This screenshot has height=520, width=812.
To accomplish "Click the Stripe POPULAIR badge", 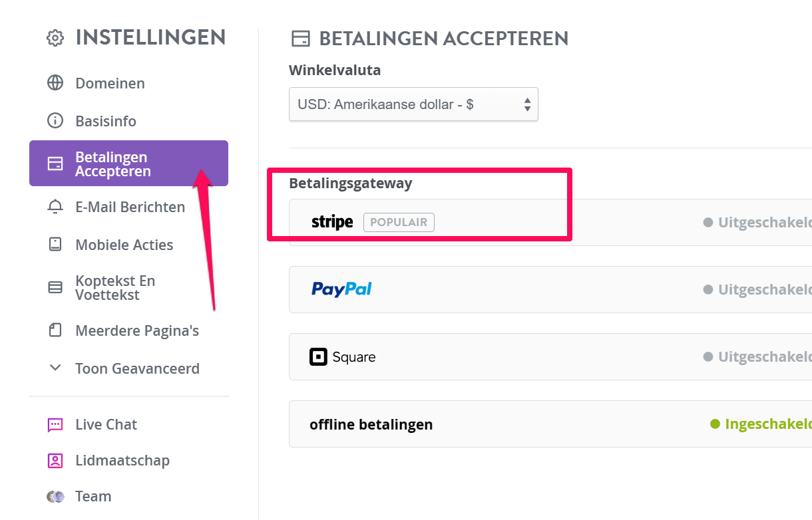I will 399,222.
